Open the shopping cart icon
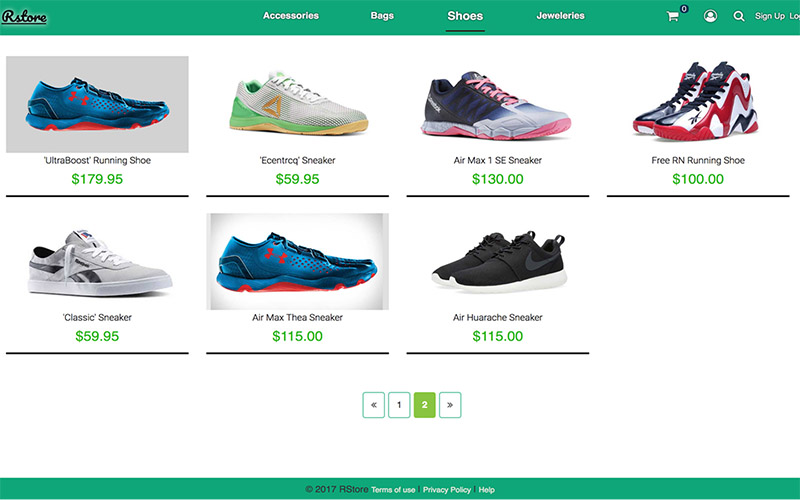800x500 pixels. click(672, 16)
